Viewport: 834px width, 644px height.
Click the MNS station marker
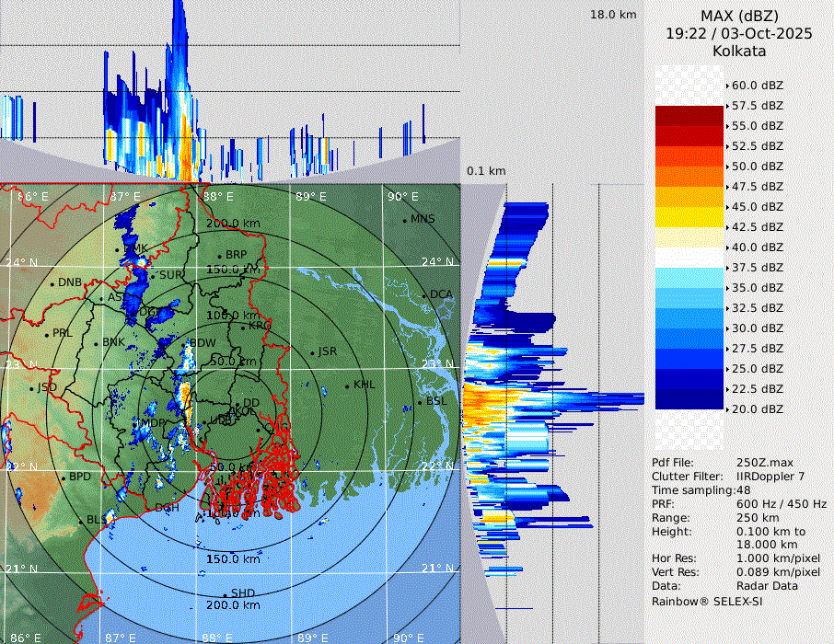pos(405,219)
